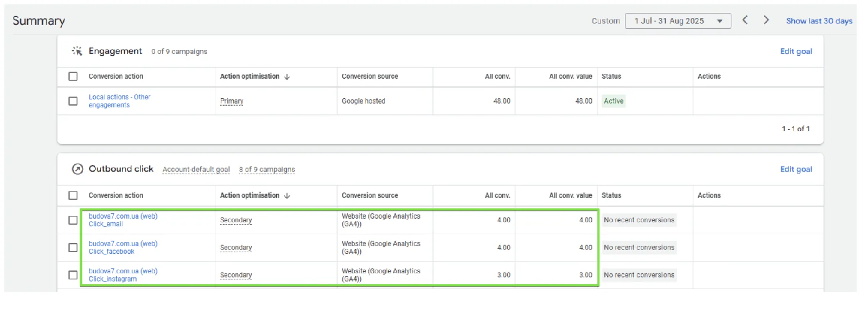Open the 1 Jul - 31 Aug 2025 date dropdown
This screenshot has width=868, height=320.
(x=678, y=21)
